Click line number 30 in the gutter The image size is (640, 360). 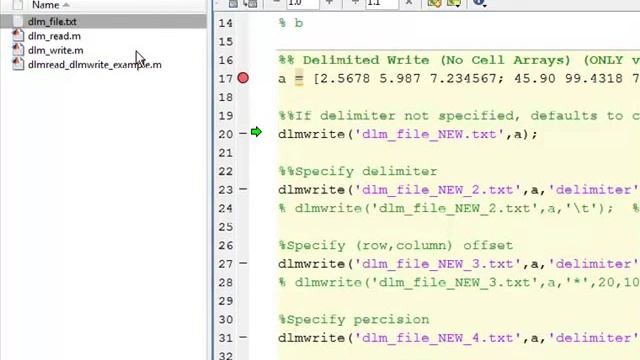point(225,320)
